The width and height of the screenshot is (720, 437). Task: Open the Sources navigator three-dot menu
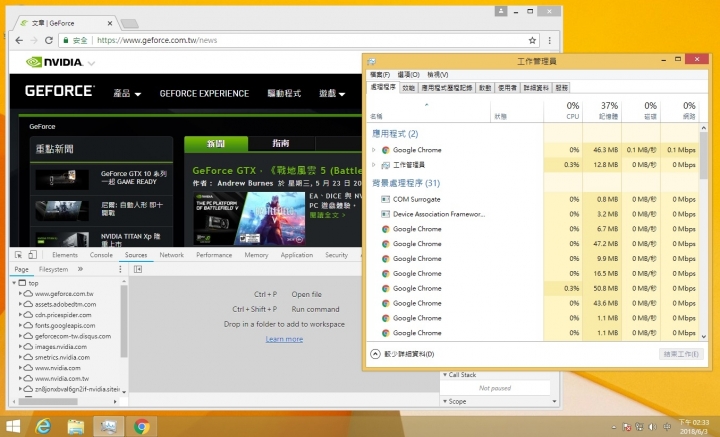(120, 269)
